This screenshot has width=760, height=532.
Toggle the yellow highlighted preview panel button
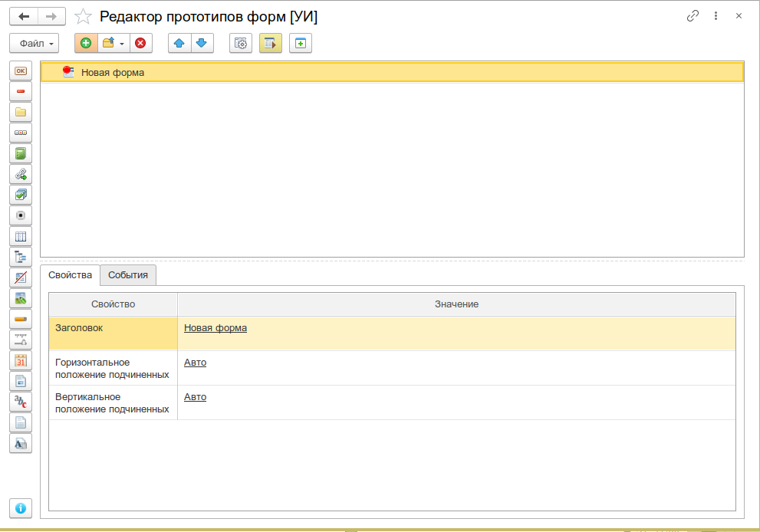click(271, 43)
